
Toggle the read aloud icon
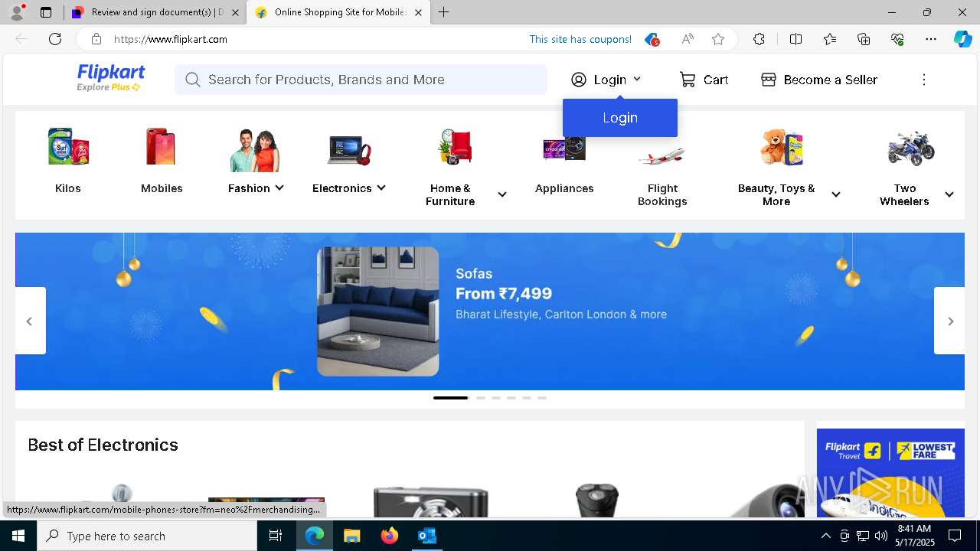point(688,39)
